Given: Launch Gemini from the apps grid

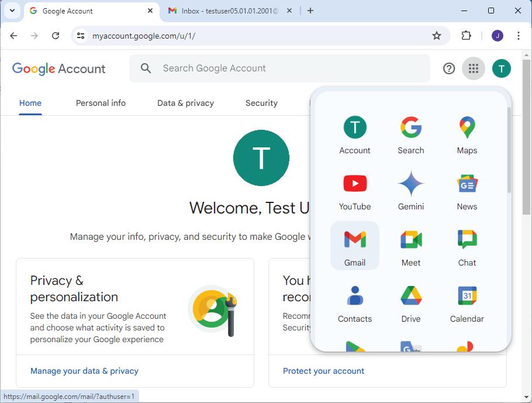Looking at the screenshot, I should [x=410, y=191].
